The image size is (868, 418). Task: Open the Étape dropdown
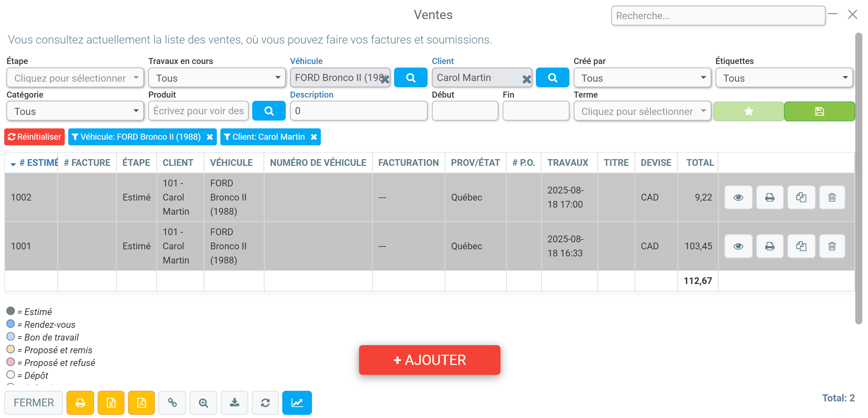pos(75,78)
